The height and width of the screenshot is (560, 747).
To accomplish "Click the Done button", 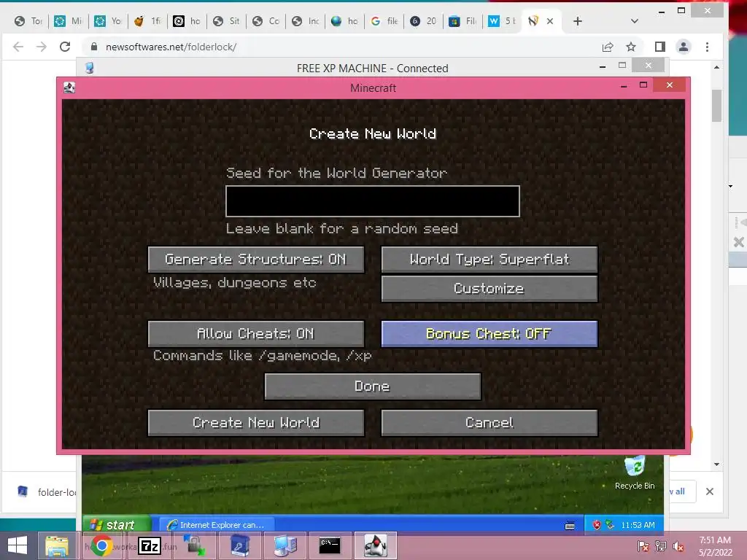I will 373,386.
